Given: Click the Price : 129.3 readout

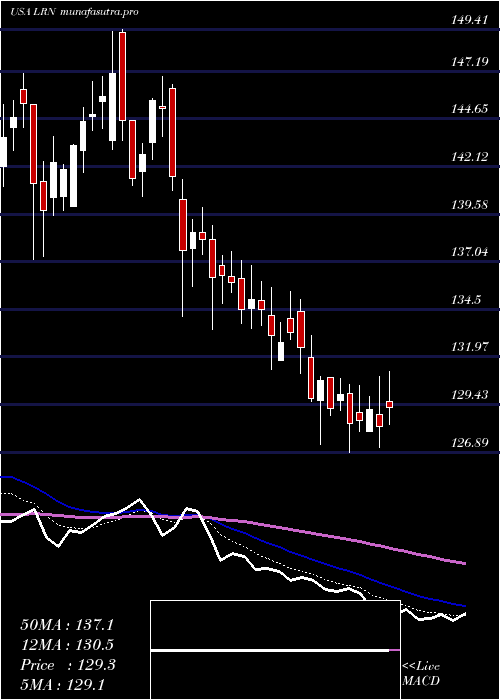Looking at the screenshot, I should 68,665.
